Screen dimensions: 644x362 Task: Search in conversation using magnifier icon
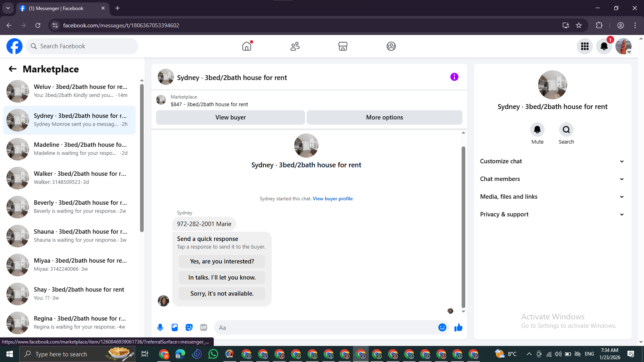click(x=566, y=130)
